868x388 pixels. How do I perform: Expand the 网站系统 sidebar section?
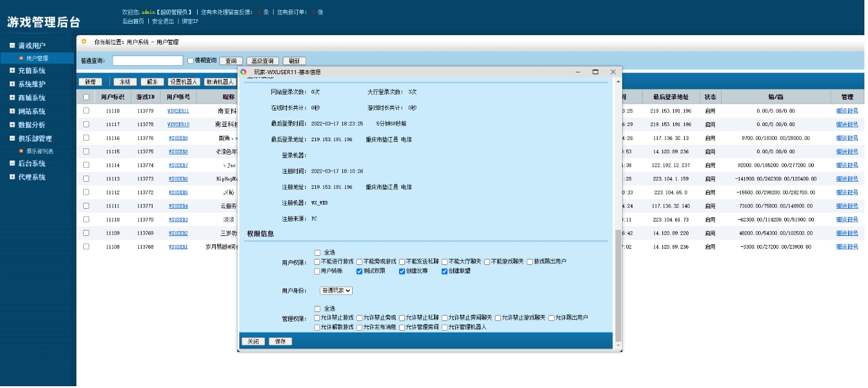click(x=12, y=111)
